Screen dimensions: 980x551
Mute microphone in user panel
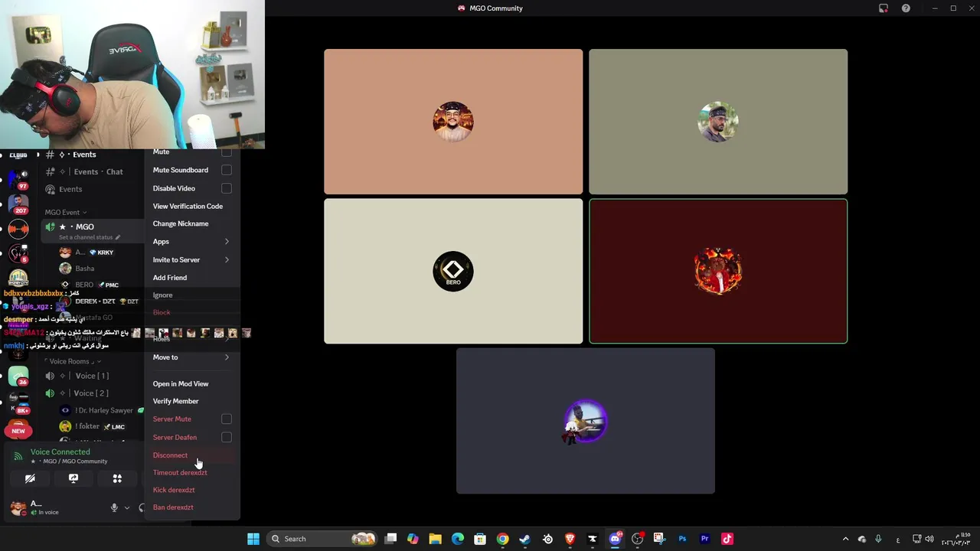click(114, 507)
